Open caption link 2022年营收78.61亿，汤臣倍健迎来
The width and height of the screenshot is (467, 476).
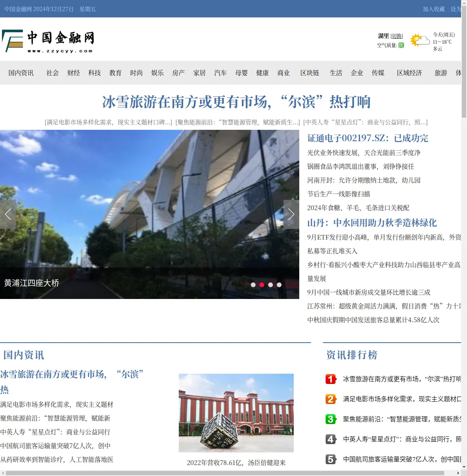tap(236, 463)
